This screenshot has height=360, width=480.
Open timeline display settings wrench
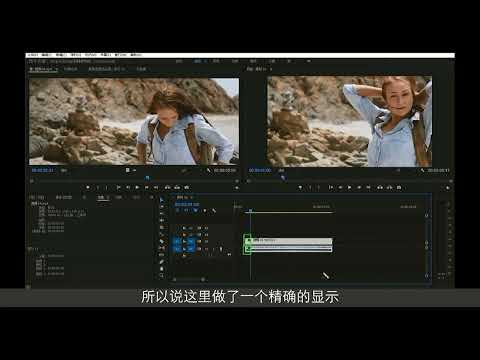point(214,211)
